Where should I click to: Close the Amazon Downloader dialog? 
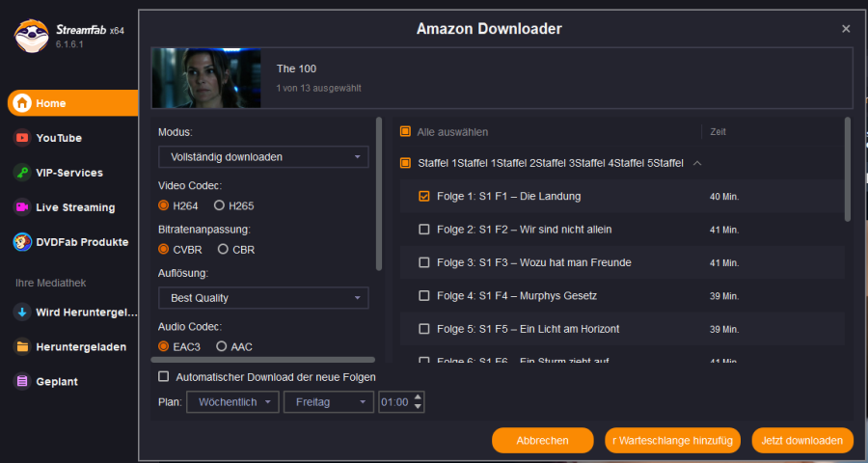tap(846, 29)
